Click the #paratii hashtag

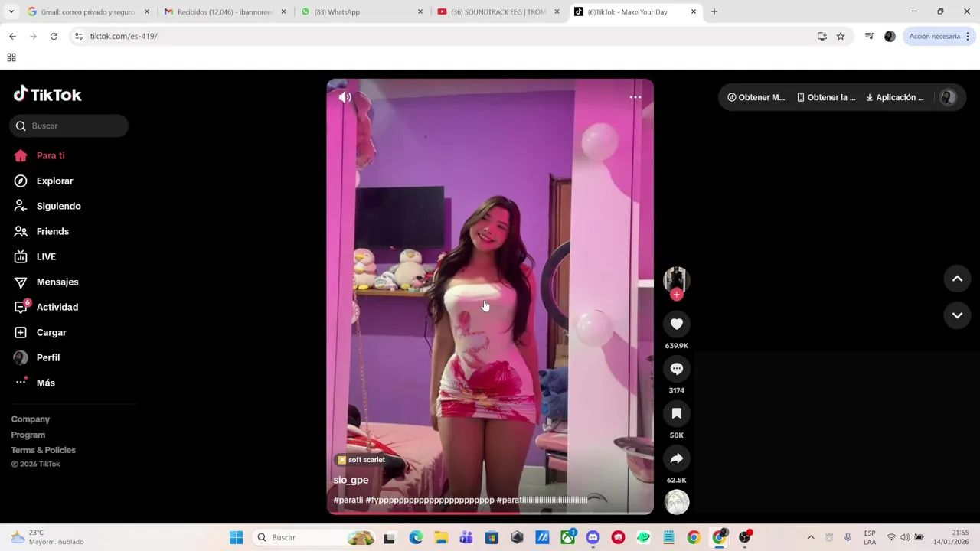(x=348, y=500)
